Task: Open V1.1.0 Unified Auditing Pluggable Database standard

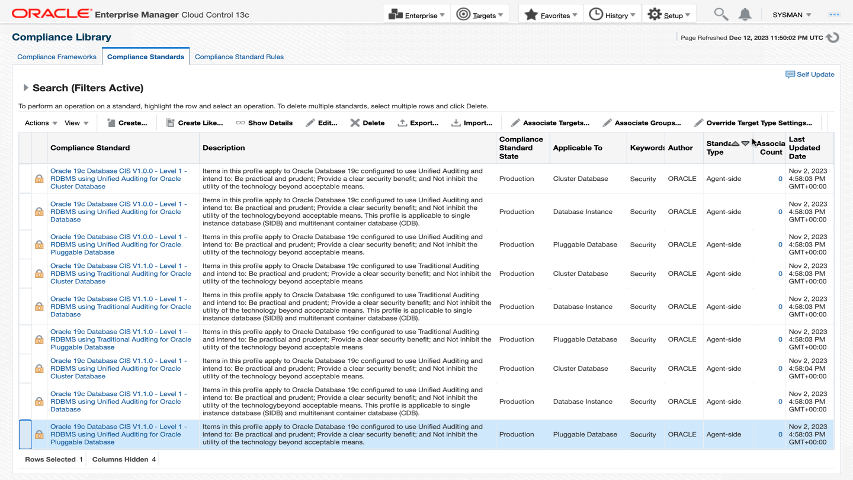Action: (x=119, y=434)
